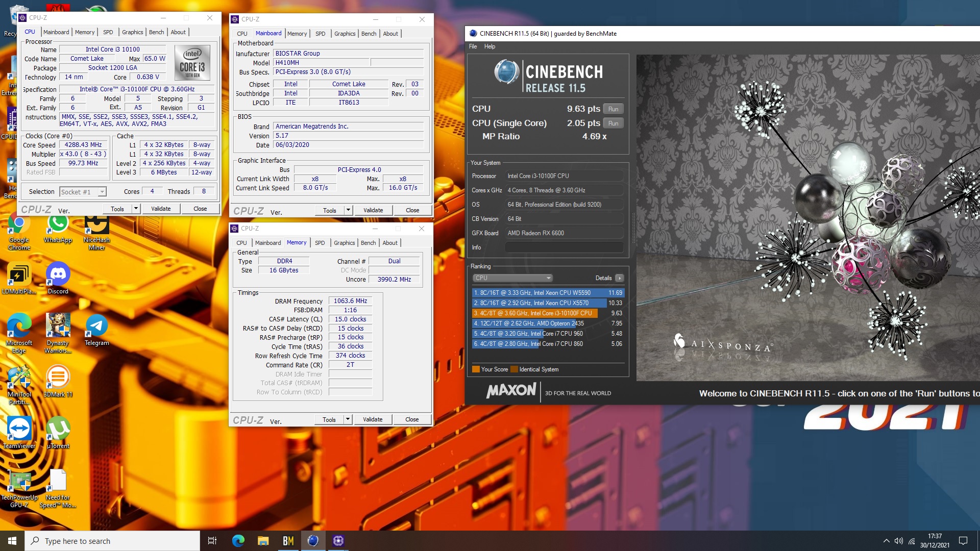980x551 pixels.
Task: Open uTorrent desktop shortcut
Action: 58,433
